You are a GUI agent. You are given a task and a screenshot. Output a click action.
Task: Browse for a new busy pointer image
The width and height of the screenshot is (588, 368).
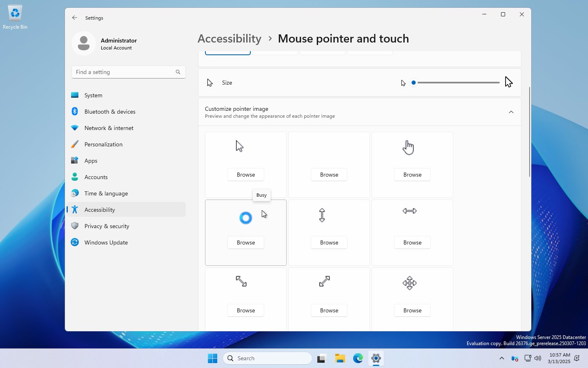(x=245, y=242)
